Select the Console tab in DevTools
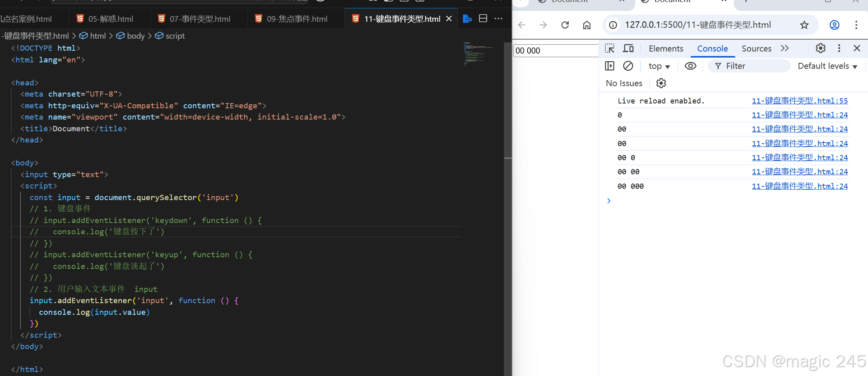Viewport: 868px width, 376px height. pos(713,49)
